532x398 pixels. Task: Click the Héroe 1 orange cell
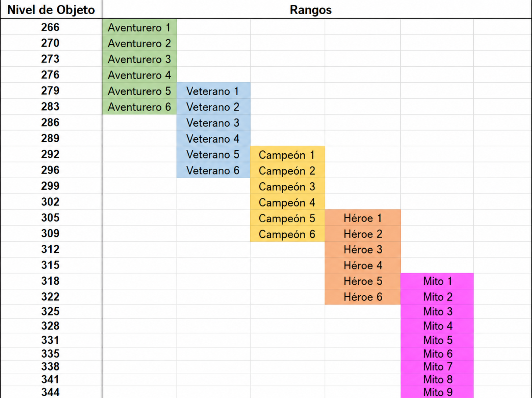[x=362, y=218]
